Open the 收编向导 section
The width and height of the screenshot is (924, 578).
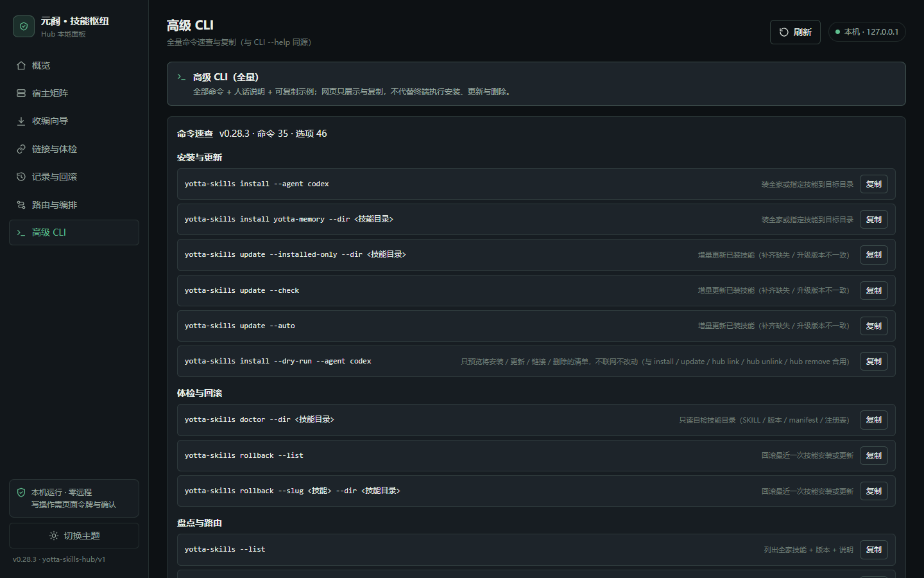(74, 121)
